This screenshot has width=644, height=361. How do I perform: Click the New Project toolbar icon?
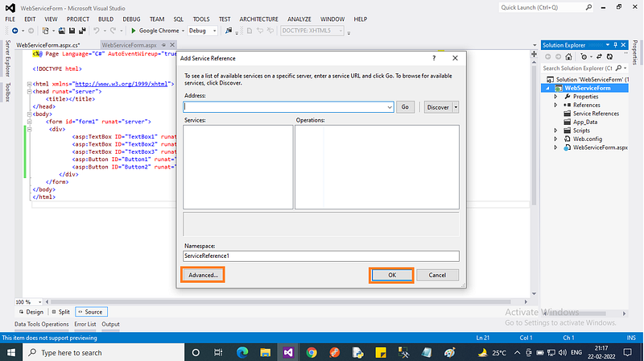point(46,31)
